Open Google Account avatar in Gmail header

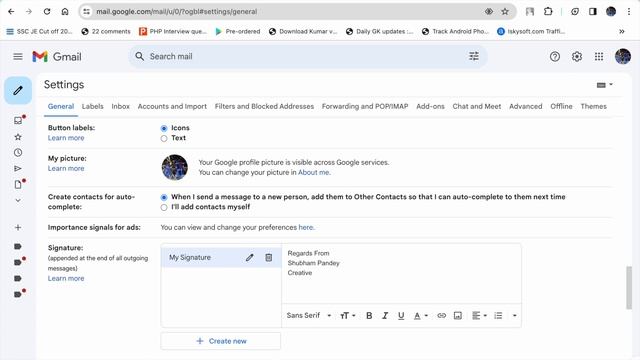pyautogui.click(x=622, y=56)
